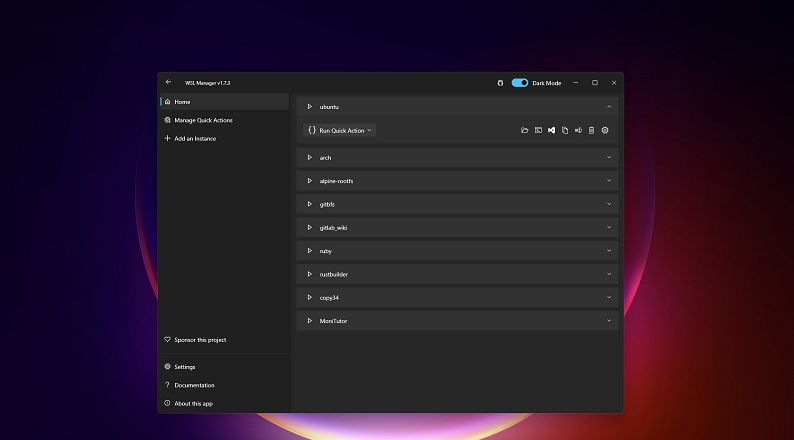This screenshot has width=794, height=440.
Task: Open ubuntu in terminal window icon
Action: pos(538,131)
